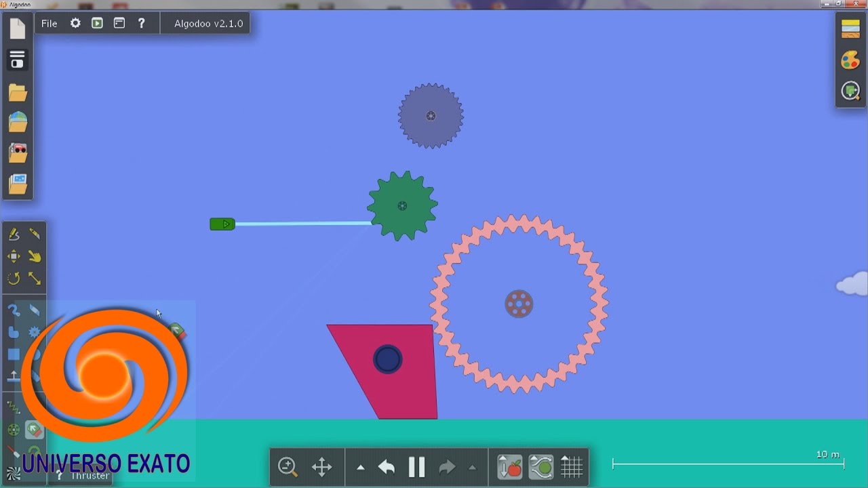The height and width of the screenshot is (488, 868).
Task: Select the green gear in the scene
Action: tap(402, 205)
